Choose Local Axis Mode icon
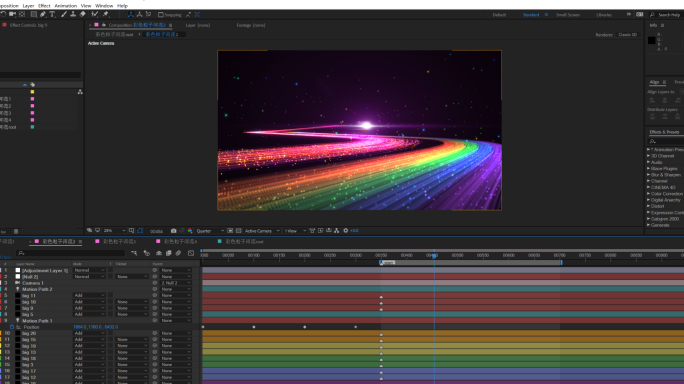Screen dimensions: 684x384 [x=130, y=14]
